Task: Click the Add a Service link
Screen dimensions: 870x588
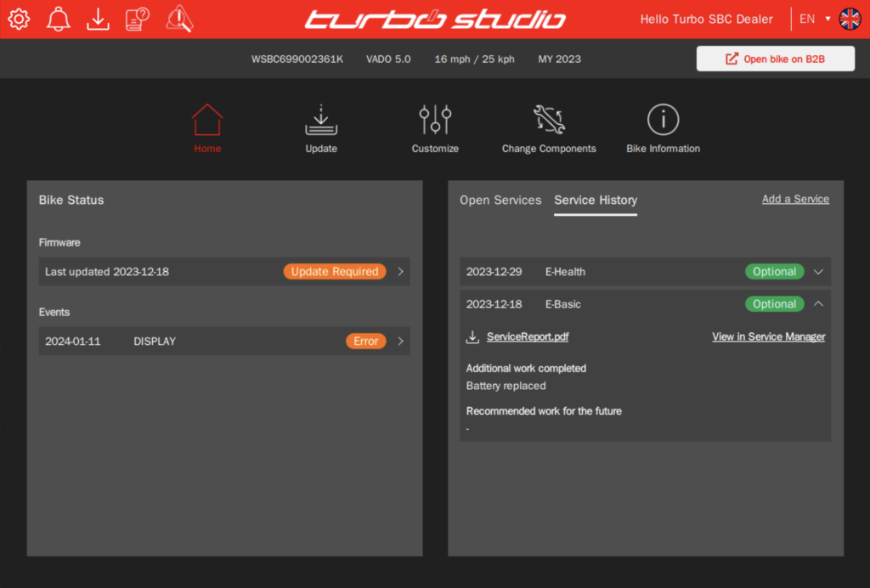Action: click(x=795, y=199)
